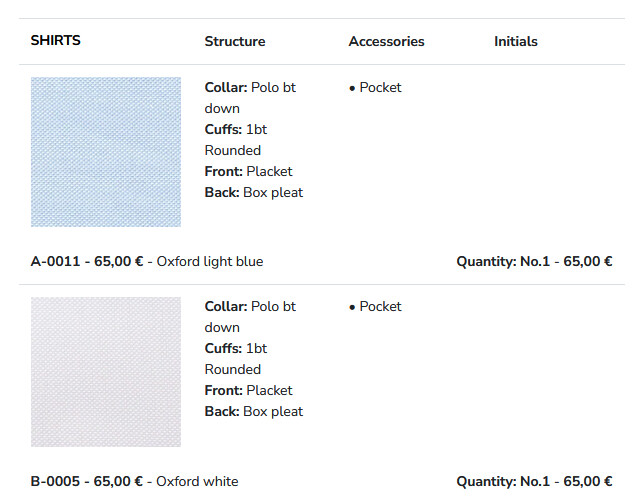Click the Collar detail of the light blue shirt
This screenshot has height=501, width=640.
250,97
